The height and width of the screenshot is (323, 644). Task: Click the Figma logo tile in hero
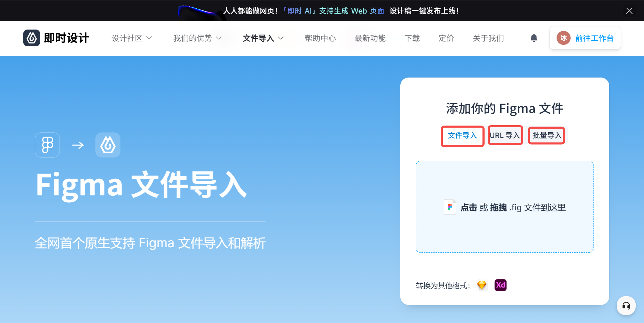point(47,145)
